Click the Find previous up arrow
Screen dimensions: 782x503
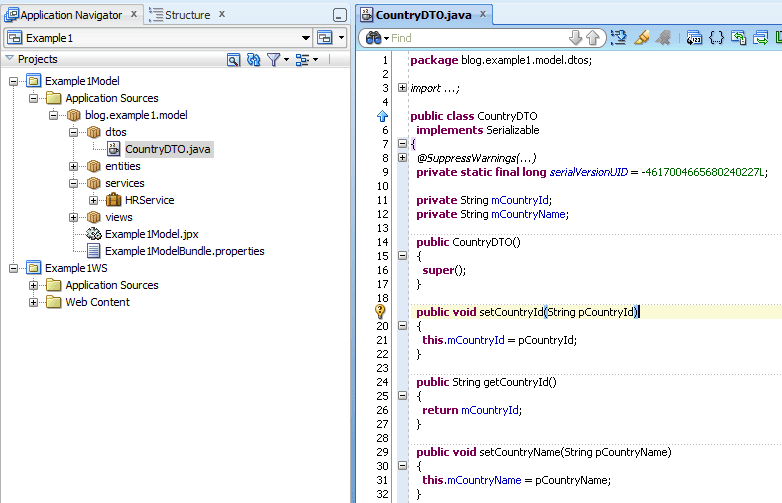click(592, 37)
